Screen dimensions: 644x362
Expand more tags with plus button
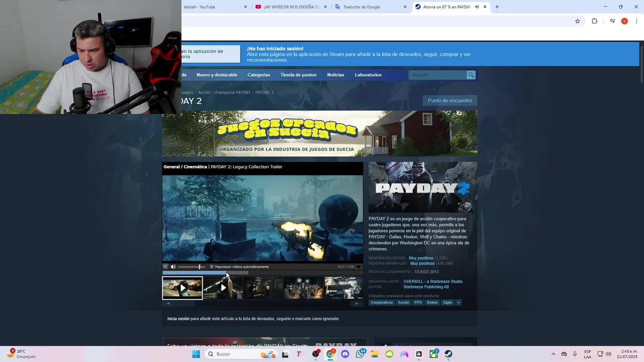click(x=458, y=303)
